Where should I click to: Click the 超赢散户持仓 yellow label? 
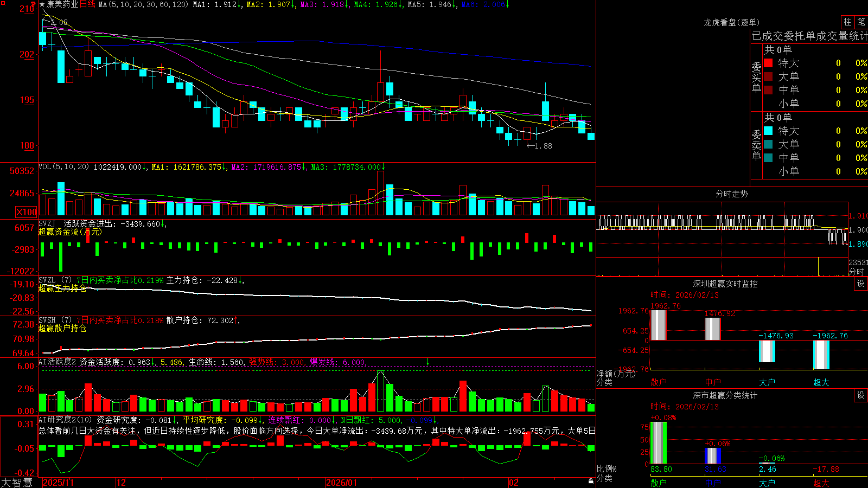pos(62,328)
